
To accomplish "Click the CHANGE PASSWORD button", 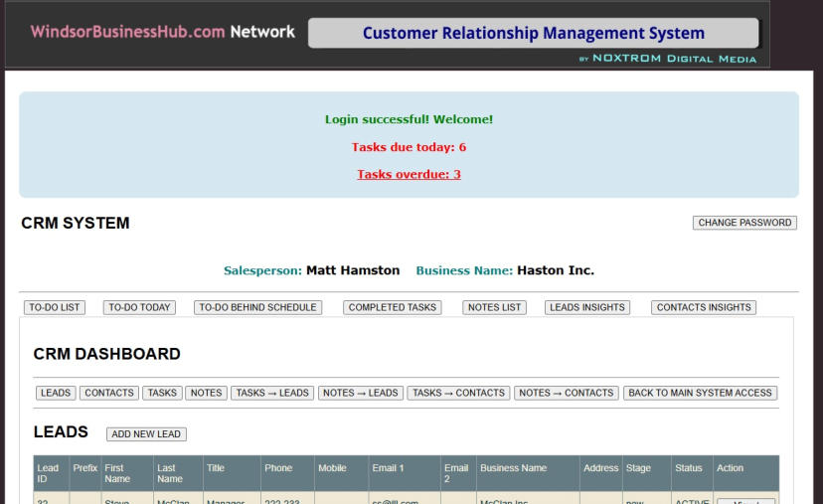I will coord(744,223).
